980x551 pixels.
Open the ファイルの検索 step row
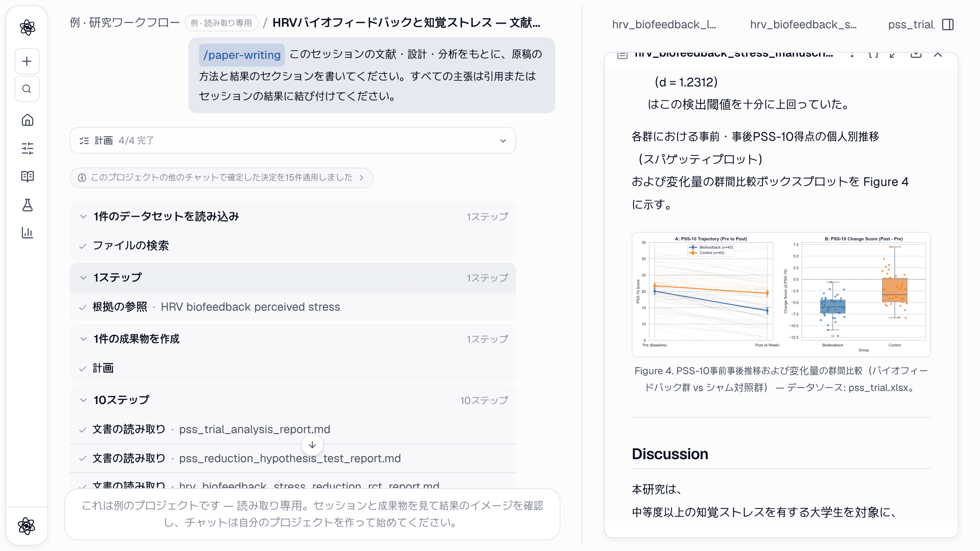[293, 246]
